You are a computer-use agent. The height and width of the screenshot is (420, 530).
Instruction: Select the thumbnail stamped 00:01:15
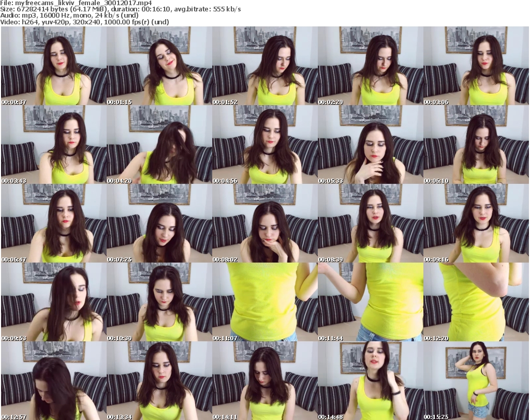click(159, 66)
